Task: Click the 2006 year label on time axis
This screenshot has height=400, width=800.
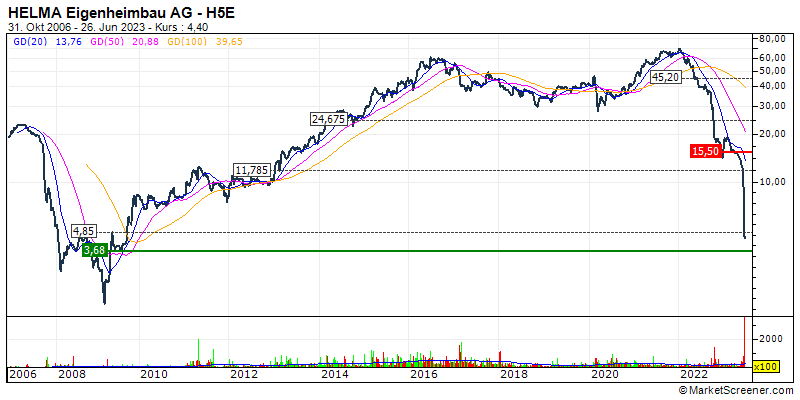Action: [24, 376]
